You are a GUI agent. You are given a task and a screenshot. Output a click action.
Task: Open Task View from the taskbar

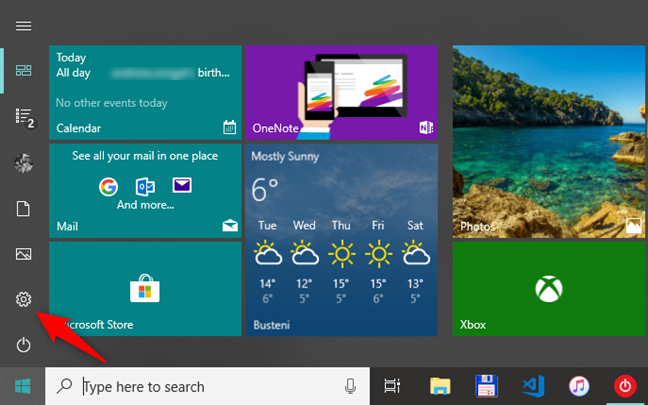pos(393,386)
